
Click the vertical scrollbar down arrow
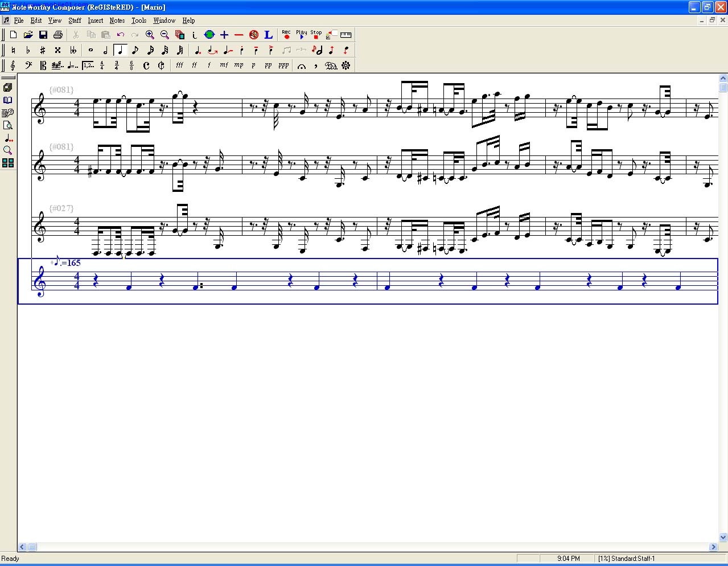[723, 536]
